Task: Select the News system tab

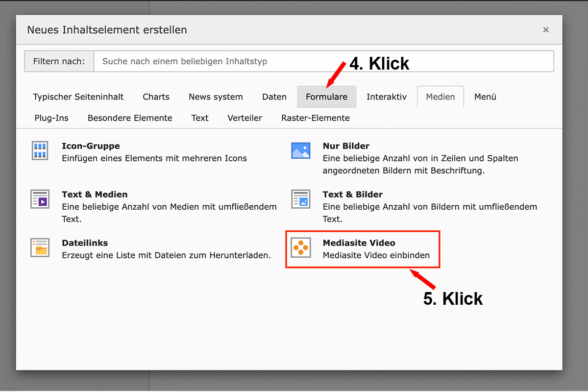Action: pyautogui.click(x=216, y=97)
